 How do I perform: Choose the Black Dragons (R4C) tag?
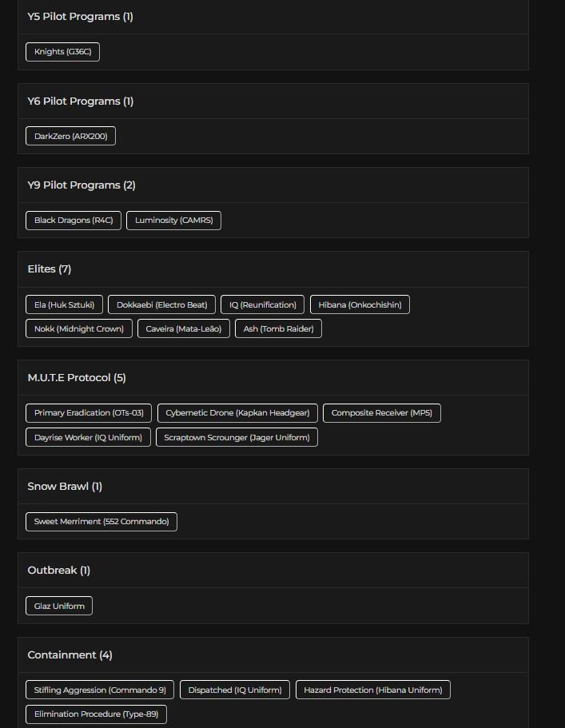coord(74,221)
